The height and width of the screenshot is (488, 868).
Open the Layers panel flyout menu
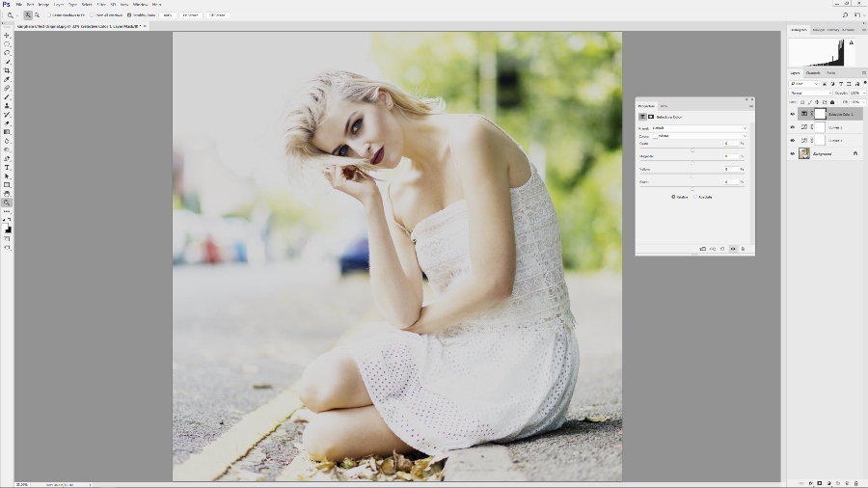[x=863, y=73]
